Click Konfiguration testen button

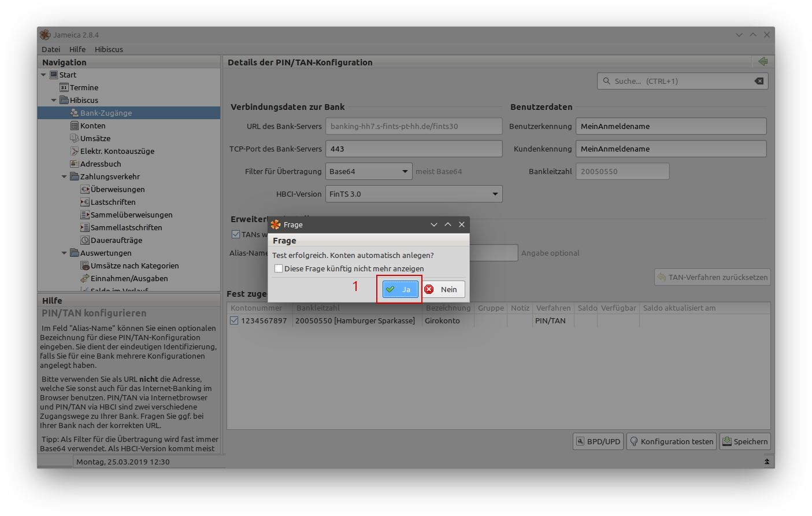click(x=672, y=441)
